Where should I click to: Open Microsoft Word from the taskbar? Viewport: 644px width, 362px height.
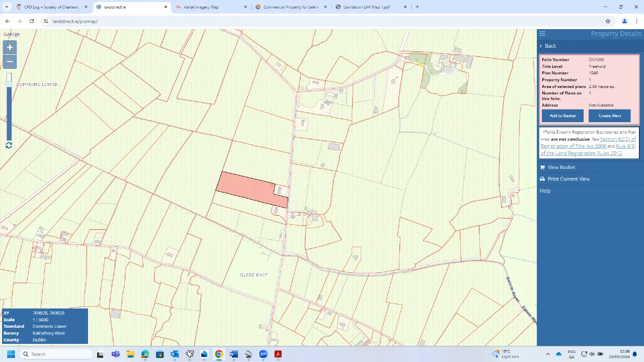[233, 354]
